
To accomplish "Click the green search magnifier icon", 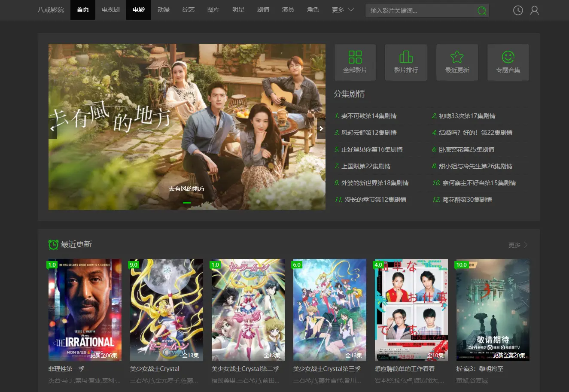I will [482, 11].
